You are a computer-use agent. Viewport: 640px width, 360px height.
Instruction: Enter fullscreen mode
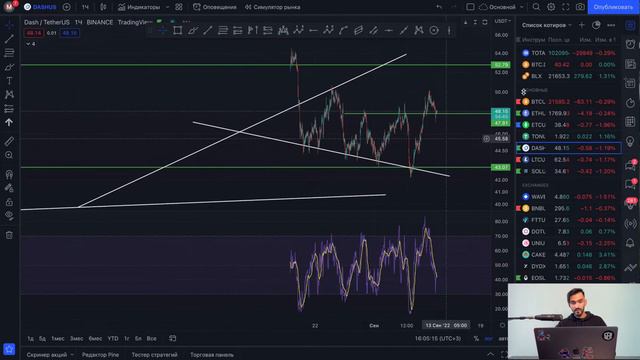point(566,7)
